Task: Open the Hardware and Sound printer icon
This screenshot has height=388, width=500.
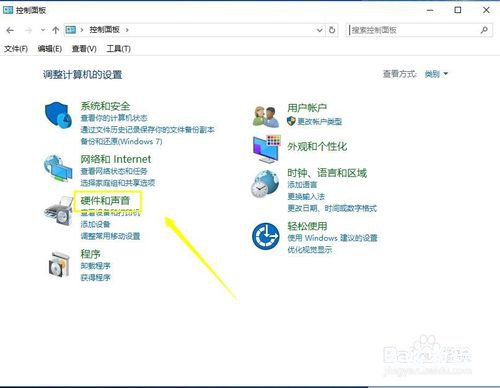Action: click(59, 211)
